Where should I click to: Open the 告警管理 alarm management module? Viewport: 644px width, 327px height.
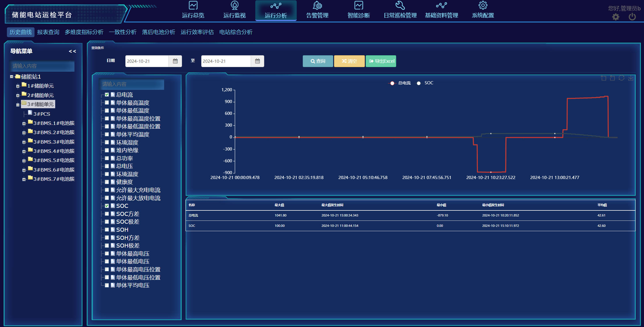318,10
